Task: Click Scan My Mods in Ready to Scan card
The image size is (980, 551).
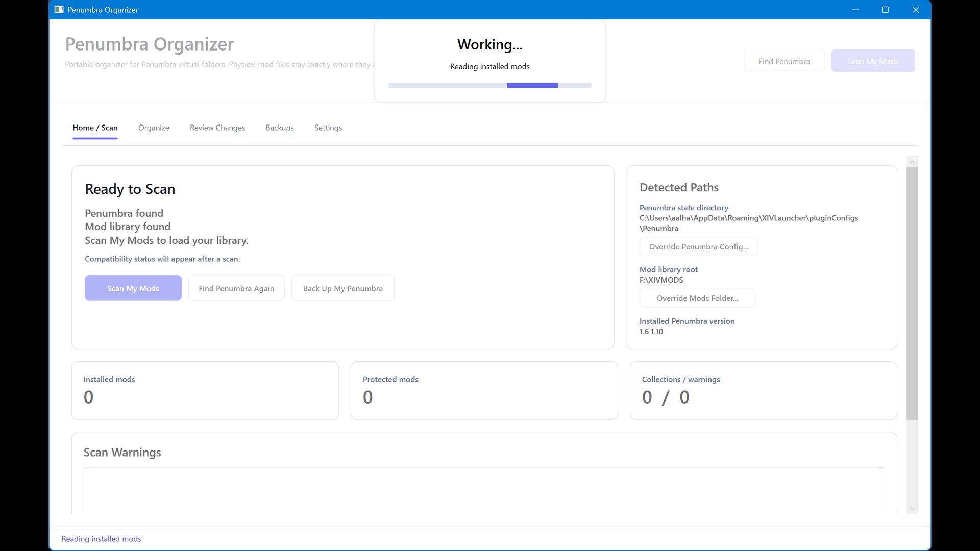Action: (133, 288)
